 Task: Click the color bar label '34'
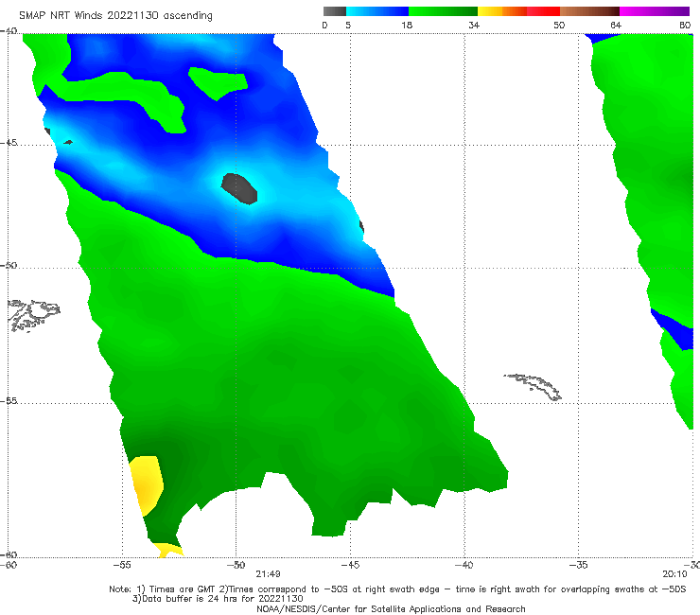(474, 25)
